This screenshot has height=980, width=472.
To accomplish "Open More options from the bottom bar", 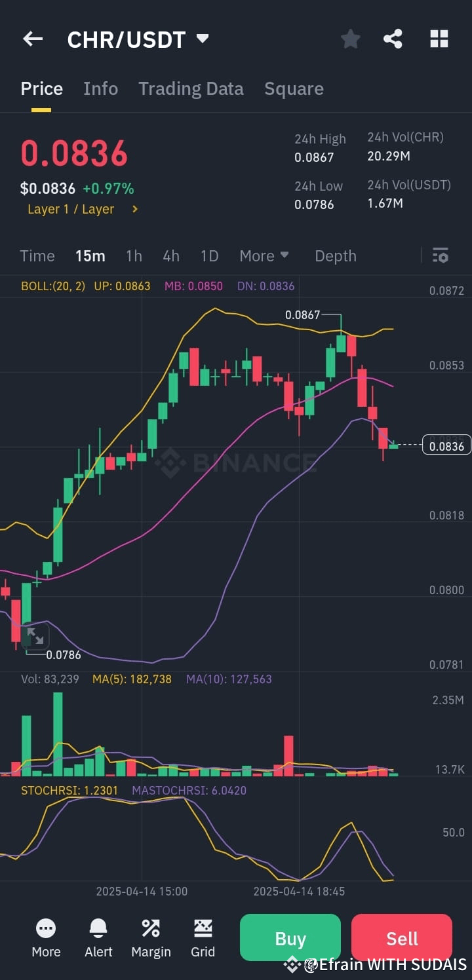I will coord(46,938).
